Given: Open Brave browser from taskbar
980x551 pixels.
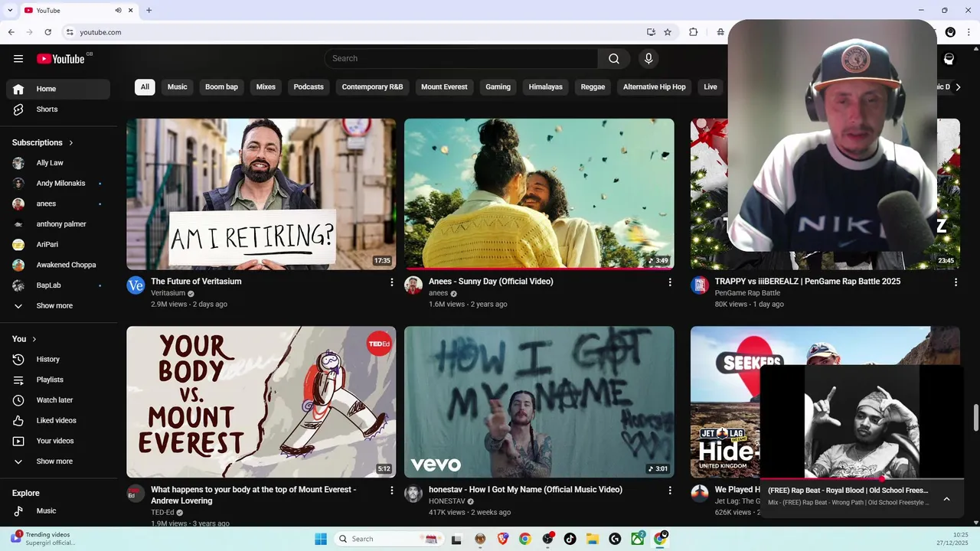Looking at the screenshot, I should pos(502,539).
